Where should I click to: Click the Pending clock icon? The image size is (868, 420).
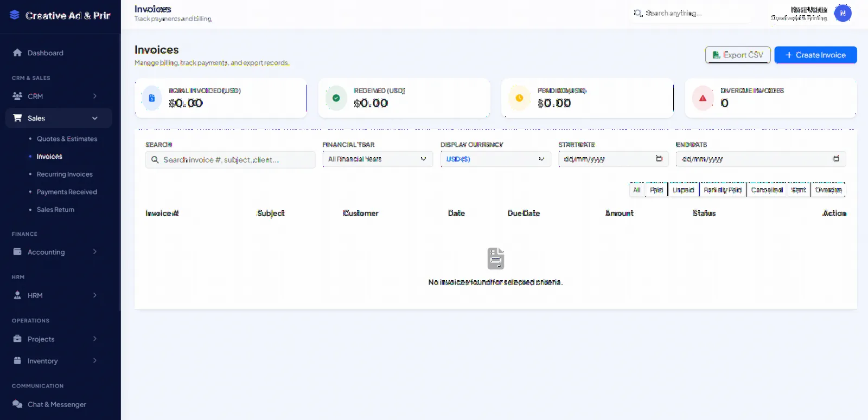click(519, 98)
